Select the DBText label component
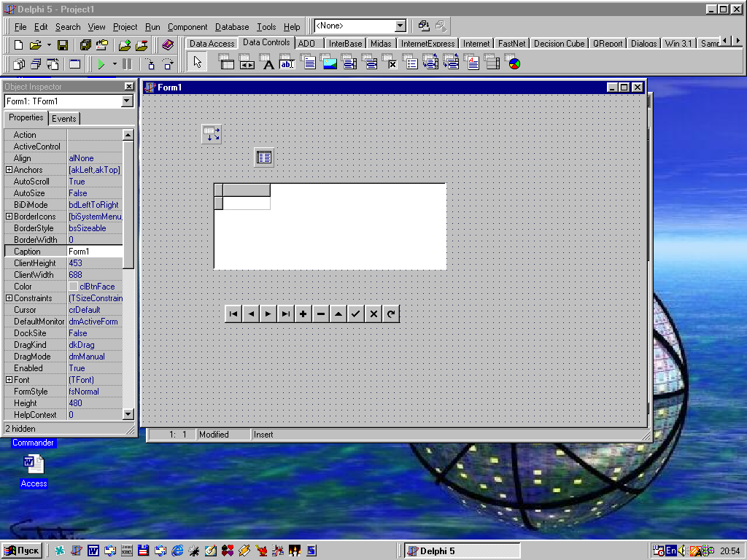This screenshot has height=560, width=747. [268, 62]
